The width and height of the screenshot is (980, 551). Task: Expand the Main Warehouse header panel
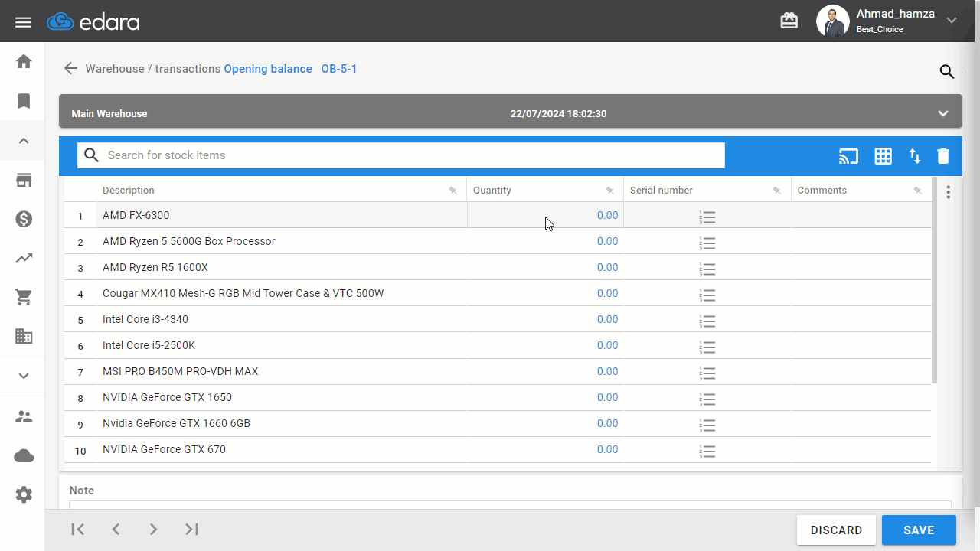click(x=943, y=113)
